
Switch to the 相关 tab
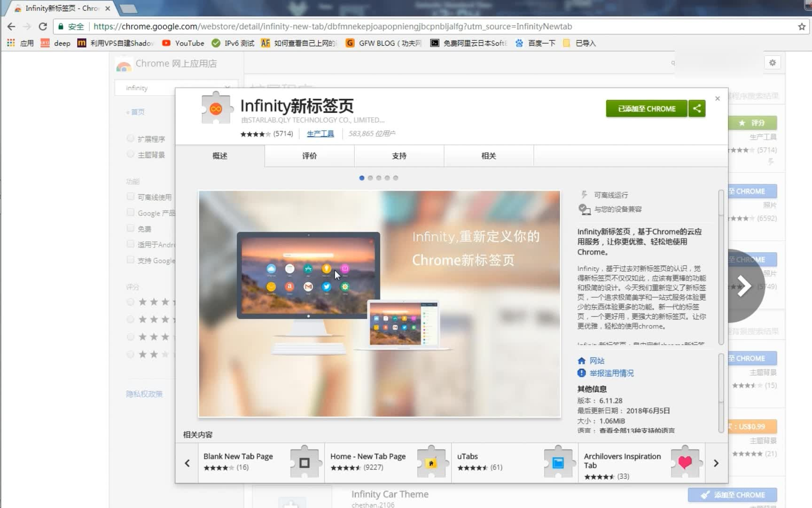click(489, 156)
